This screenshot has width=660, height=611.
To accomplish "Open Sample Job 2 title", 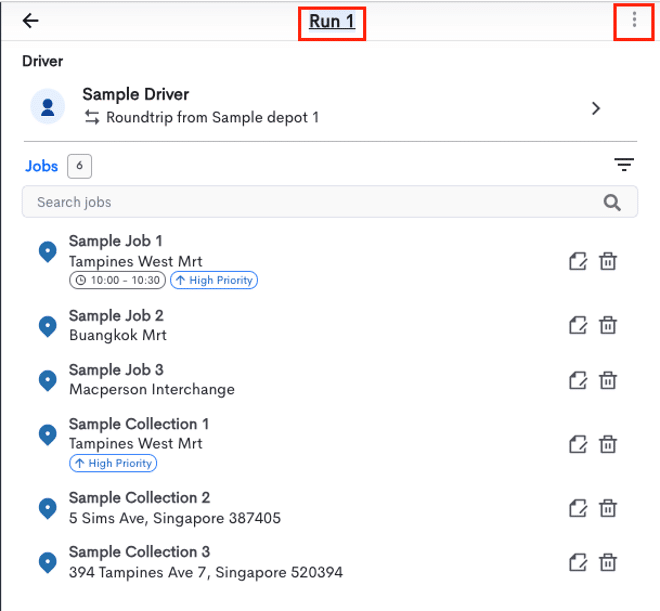I will pos(116,316).
